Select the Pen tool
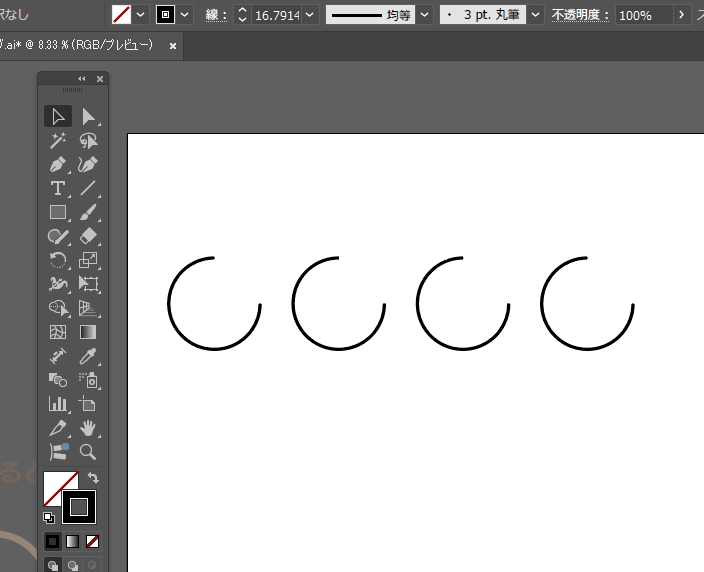704x572 pixels. 58,164
